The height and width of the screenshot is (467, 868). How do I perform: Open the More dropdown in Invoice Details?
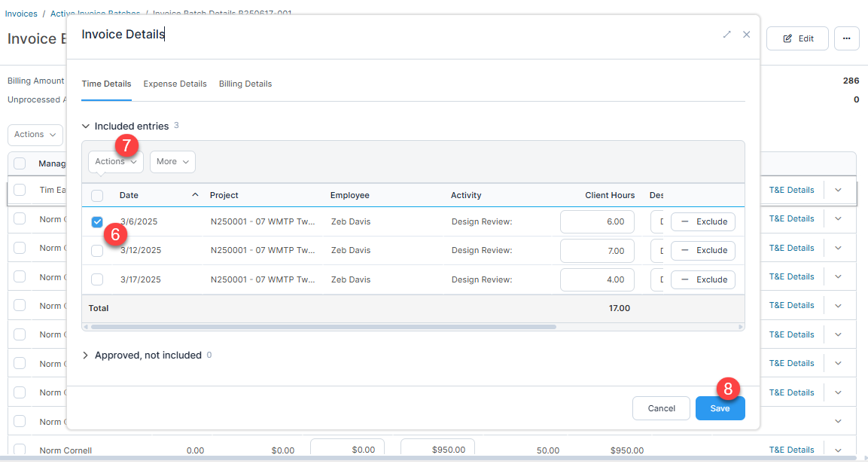(x=172, y=162)
